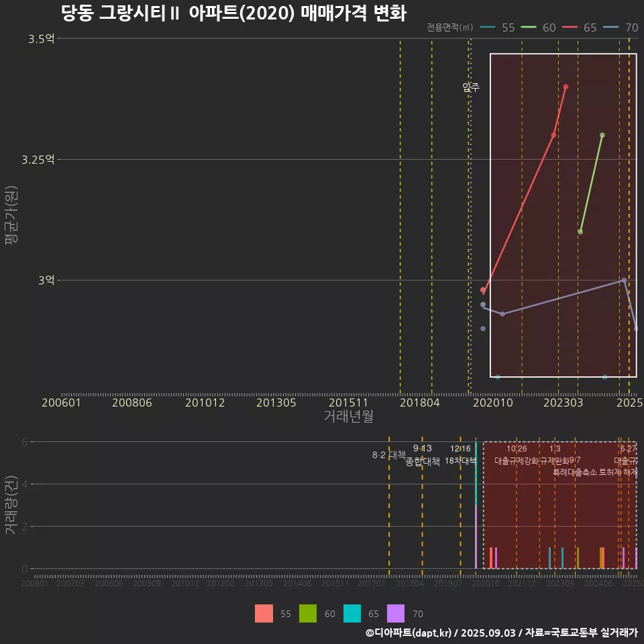Click the dapt.kr copyright credit text

(501, 633)
